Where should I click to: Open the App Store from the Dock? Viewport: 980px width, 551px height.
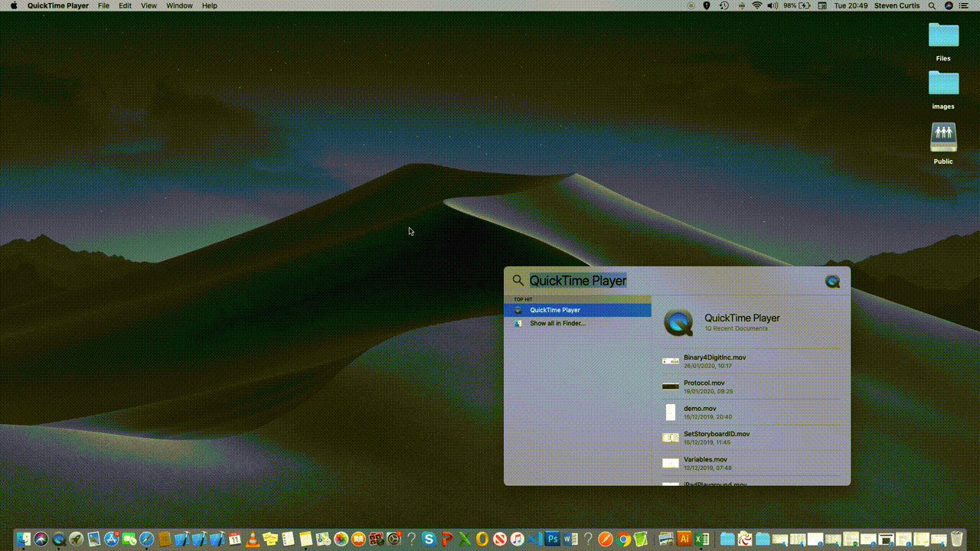click(111, 539)
